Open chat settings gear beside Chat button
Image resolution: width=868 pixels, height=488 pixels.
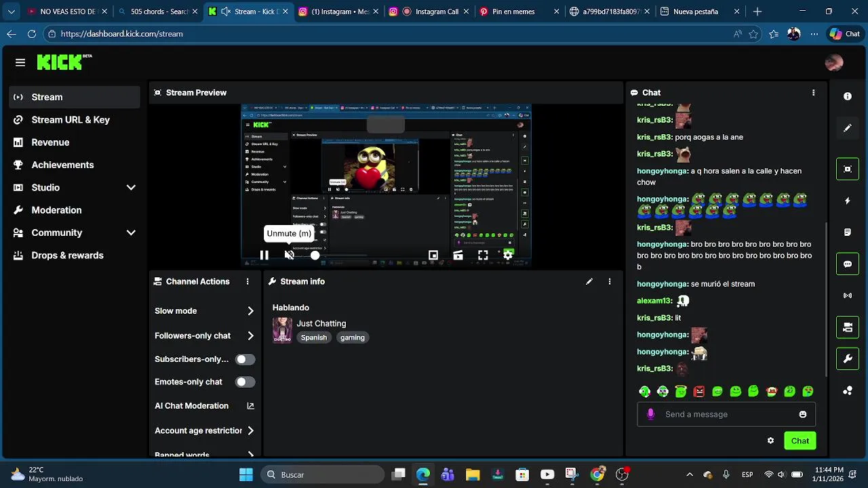[x=770, y=441]
